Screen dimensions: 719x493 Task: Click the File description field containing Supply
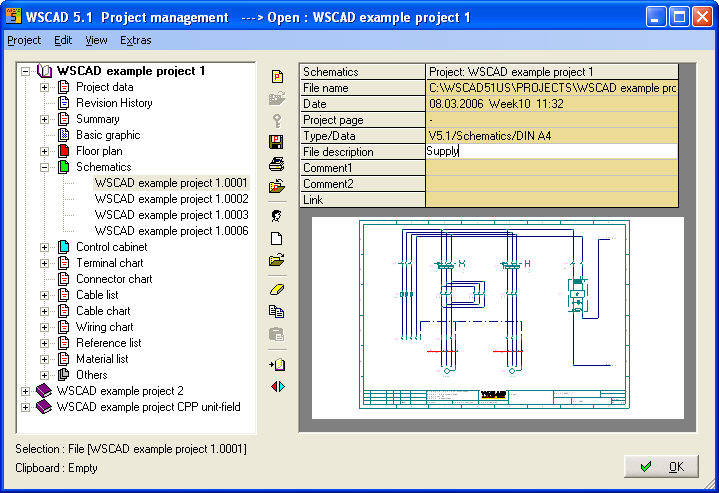click(x=552, y=151)
